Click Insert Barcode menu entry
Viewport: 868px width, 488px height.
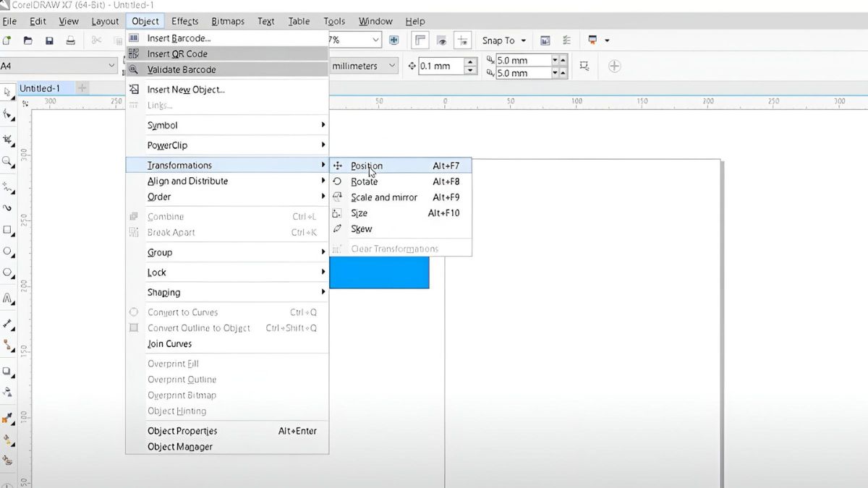point(227,38)
